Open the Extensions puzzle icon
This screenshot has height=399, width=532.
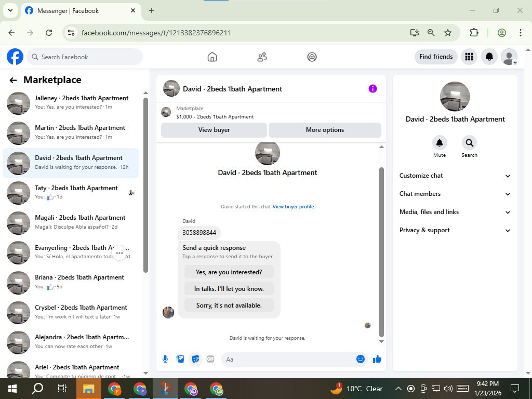pyautogui.click(x=474, y=33)
